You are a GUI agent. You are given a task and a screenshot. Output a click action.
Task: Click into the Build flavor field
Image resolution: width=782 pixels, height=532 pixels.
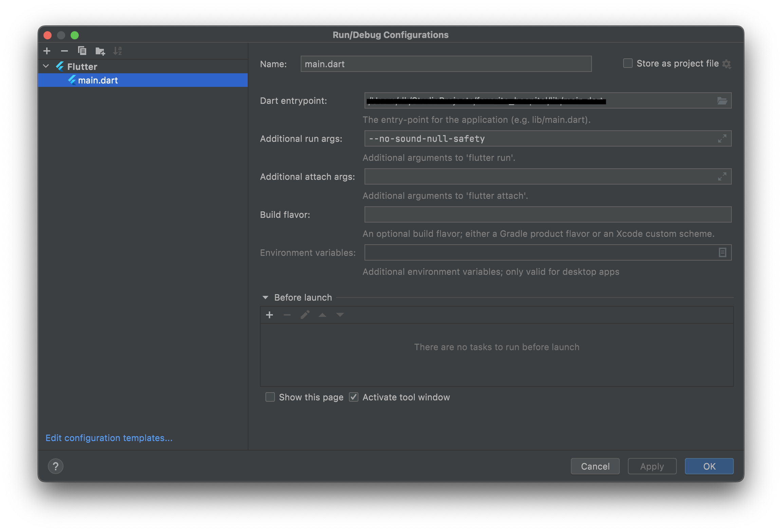coord(547,214)
